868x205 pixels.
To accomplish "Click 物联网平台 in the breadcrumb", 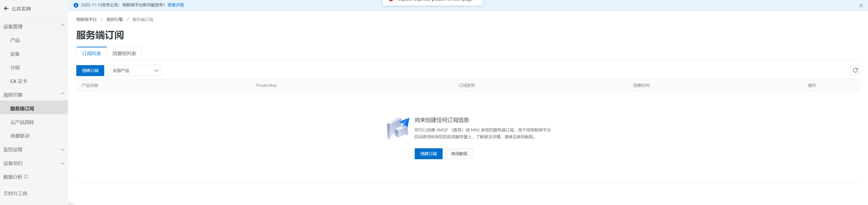I will tap(86, 20).
